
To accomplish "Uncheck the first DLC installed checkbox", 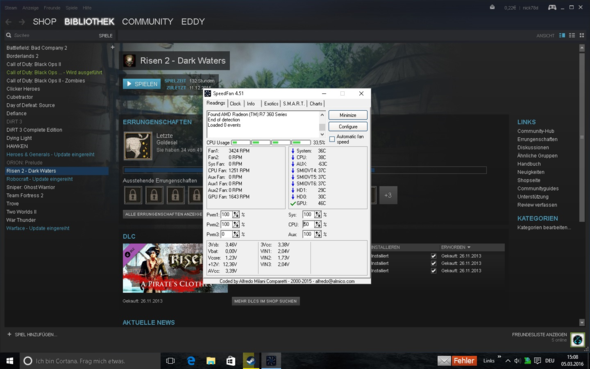I will (433, 256).
